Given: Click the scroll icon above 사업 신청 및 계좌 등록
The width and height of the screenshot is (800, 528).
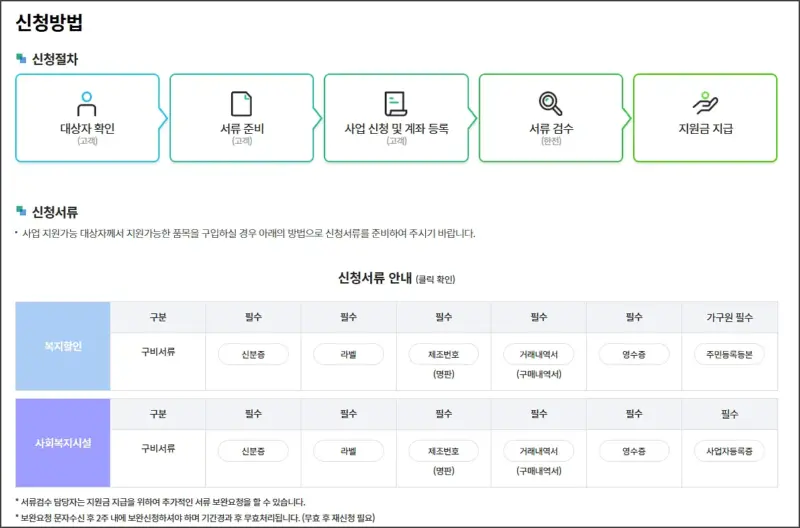Looking at the screenshot, I should (x=395, y=104).
